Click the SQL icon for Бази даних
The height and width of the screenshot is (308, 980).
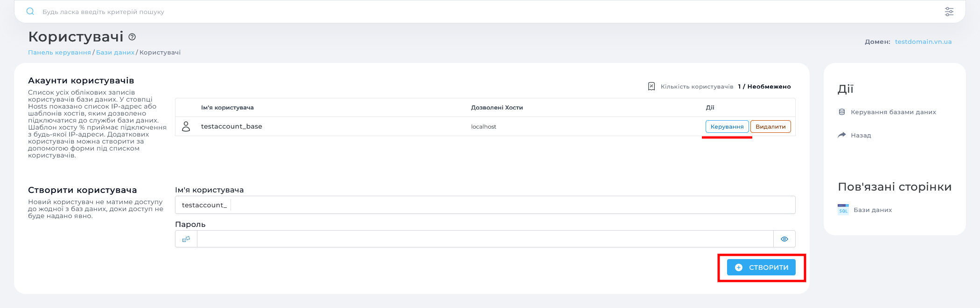coord(843,210)
